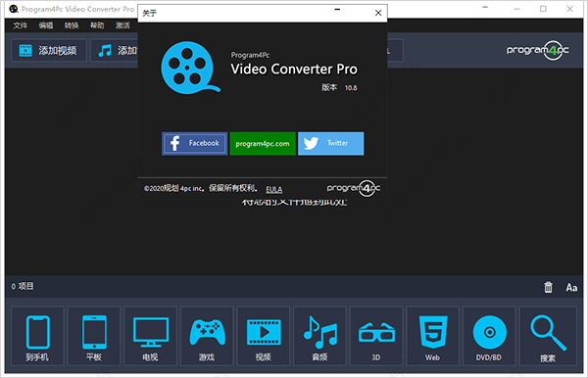Viewport: 588px width, 378px height.
Task: Click the copyright ©2020 4pc inc. text
Action: pos(201,188)
